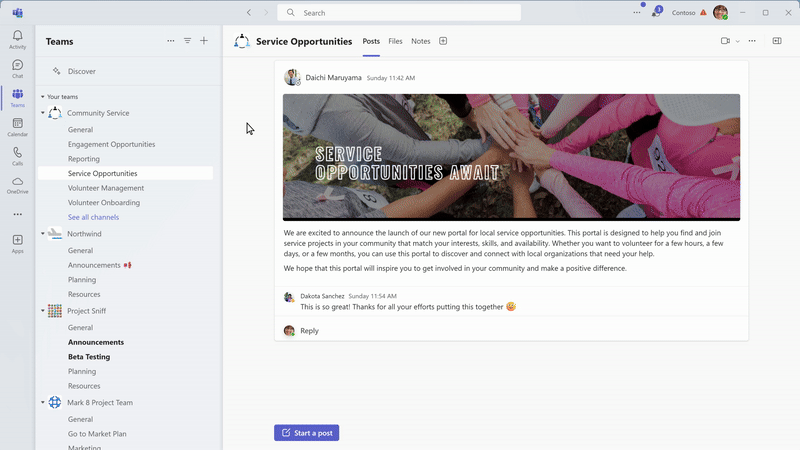This screenshot has width=800, height=450.
Task: Go back in navigation history
Action: 249,12
